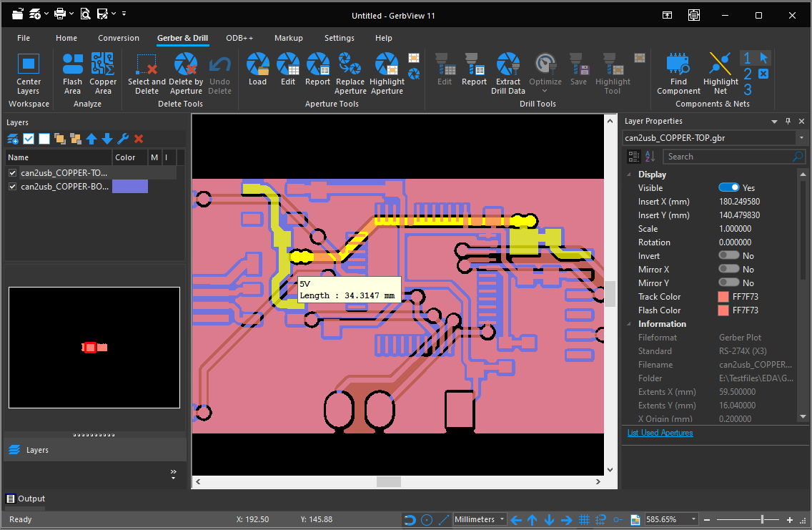Collapse the Information property group

(x=629, y=324)
